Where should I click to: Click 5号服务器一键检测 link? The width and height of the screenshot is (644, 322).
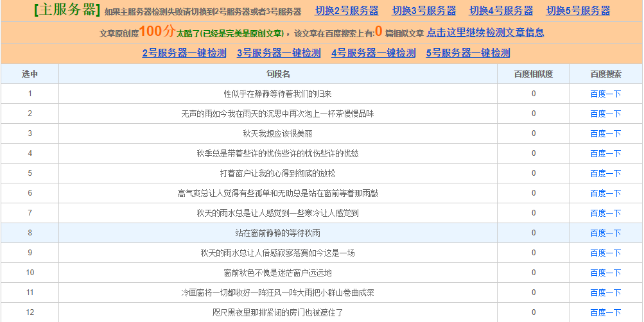[x=467, y=53]
